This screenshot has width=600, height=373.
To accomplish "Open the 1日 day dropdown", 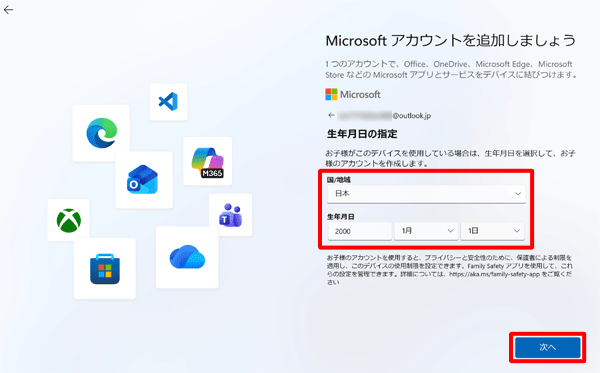I will pyautogui.click(x=492, y=231).
